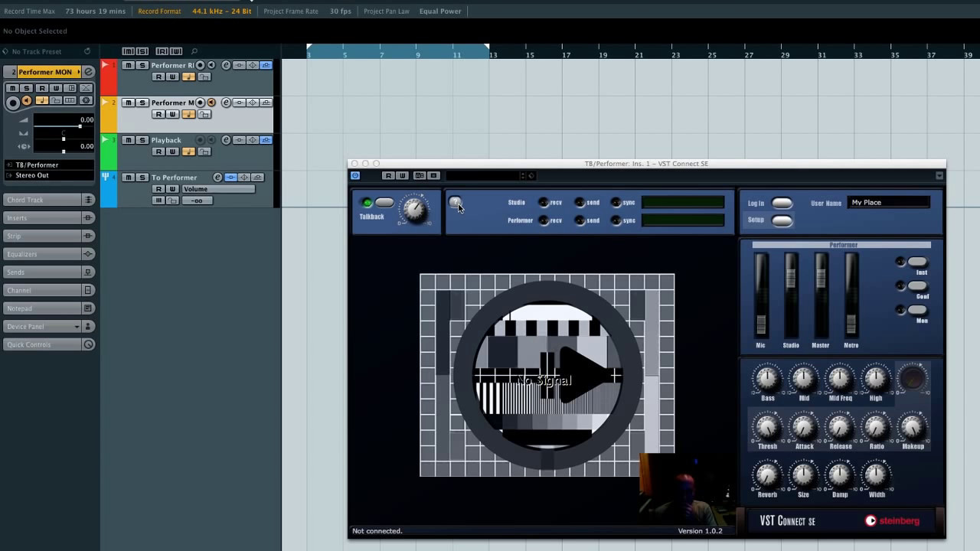Click lock icon on Playback track
980x551 pixels.
tap(204, 152)
